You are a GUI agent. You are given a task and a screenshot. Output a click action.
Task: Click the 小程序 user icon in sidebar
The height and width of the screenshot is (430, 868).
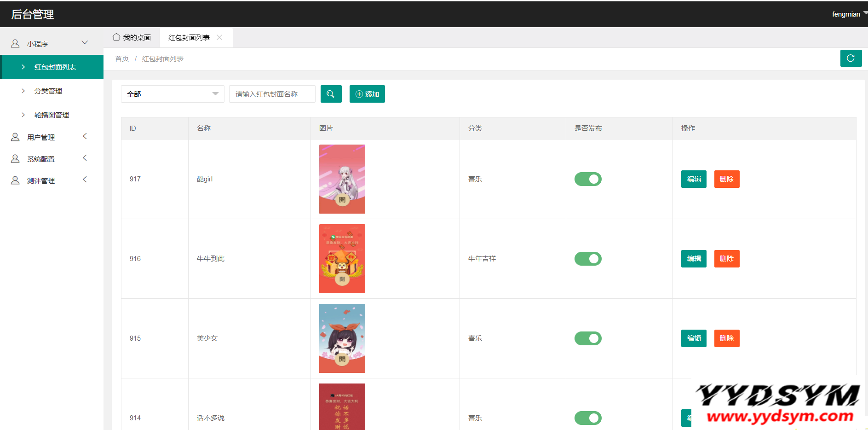point(15,44)
